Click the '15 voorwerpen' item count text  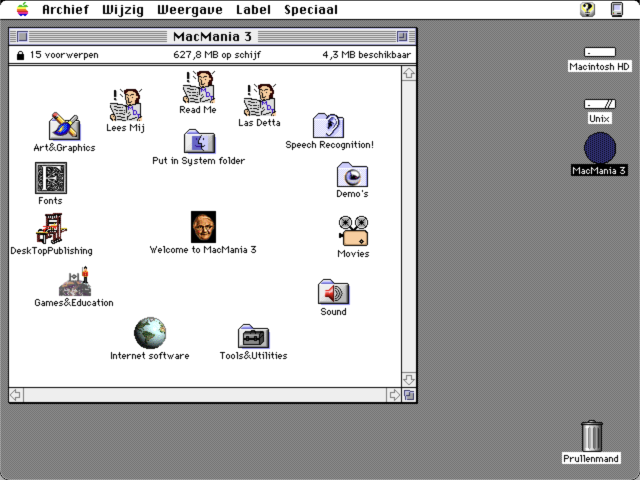tap(64, 55)
